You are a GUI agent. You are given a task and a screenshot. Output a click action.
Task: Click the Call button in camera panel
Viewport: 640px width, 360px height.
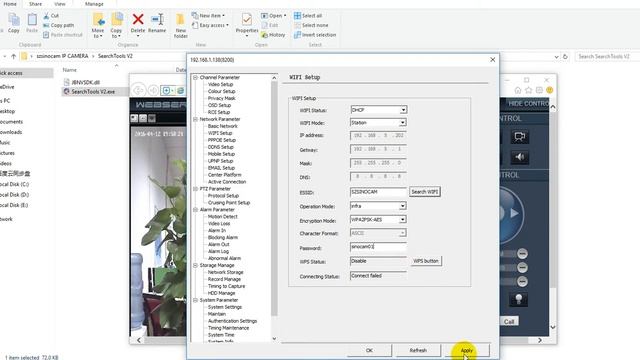(x=509, y=322)
